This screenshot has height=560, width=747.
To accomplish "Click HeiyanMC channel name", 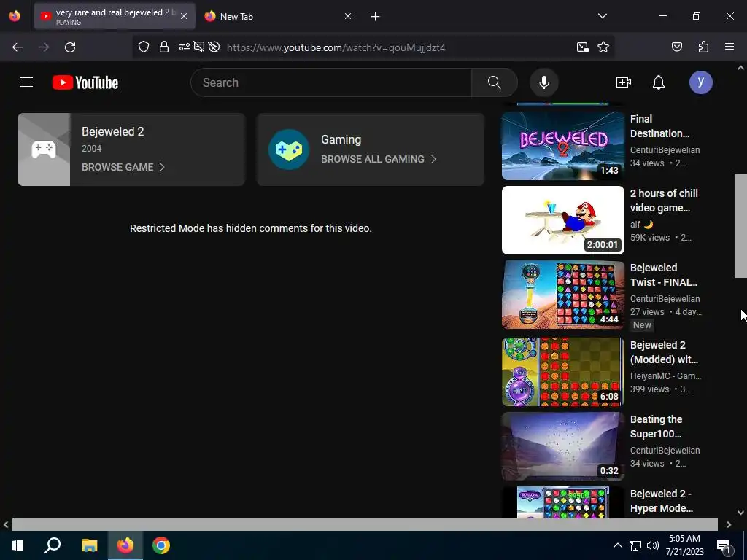I will pos(665,376).
